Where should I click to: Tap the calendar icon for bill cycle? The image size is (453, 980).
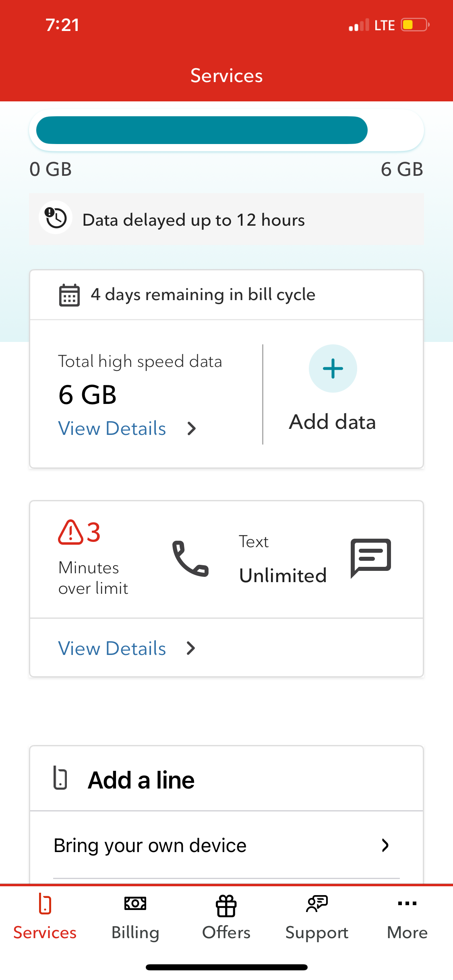pos(69,295)
